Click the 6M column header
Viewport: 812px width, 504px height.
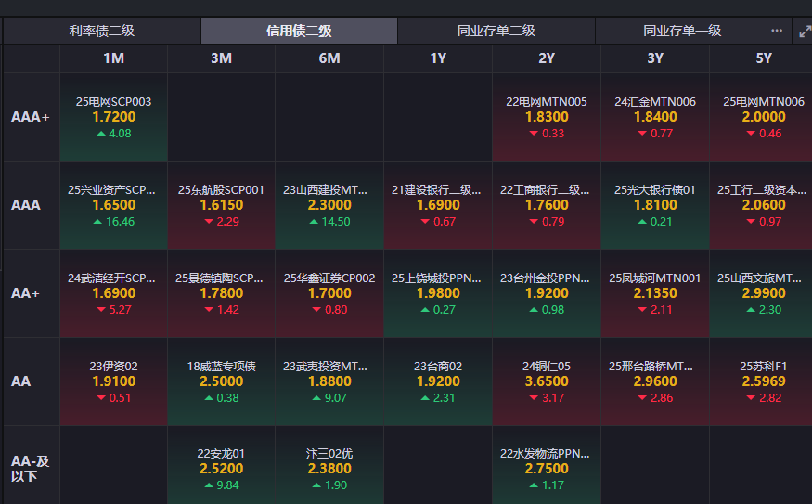coord(329,58)
